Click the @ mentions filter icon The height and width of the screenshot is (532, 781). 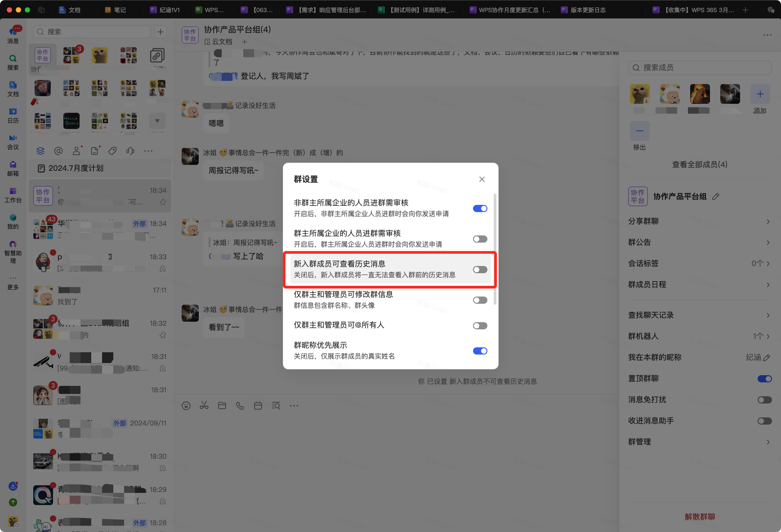coord(58,151)
